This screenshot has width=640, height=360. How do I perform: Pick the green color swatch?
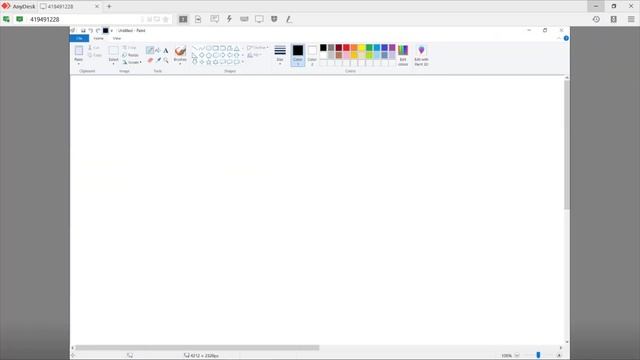click(x=369, y=48)
